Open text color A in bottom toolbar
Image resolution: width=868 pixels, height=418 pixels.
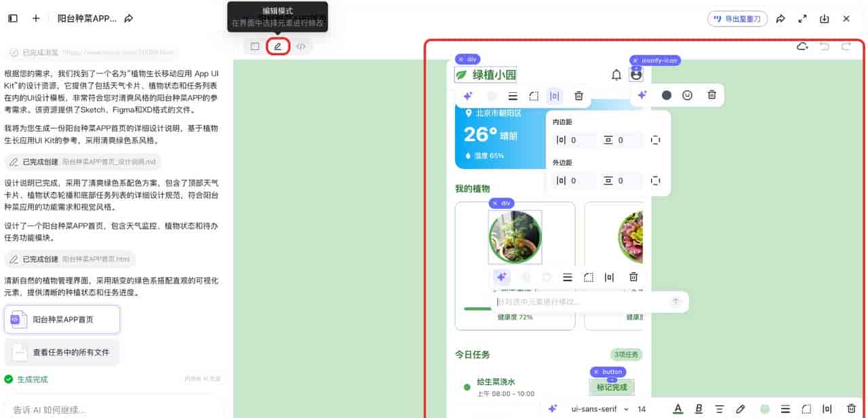pyautogui.click(x=677, y=408)
